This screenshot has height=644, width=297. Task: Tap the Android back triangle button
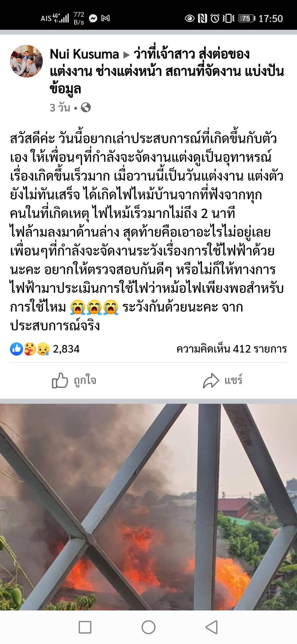tap(212, 627)
